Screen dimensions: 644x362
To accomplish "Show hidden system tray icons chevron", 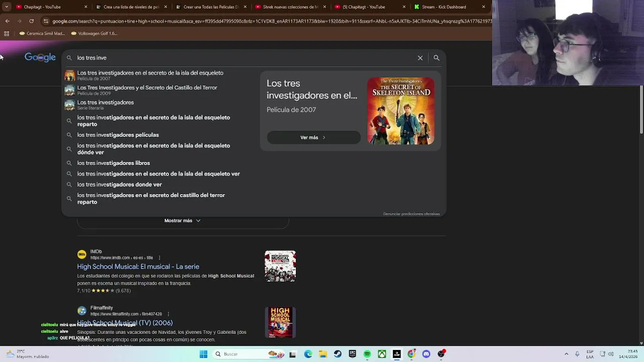I will point(566,354).
